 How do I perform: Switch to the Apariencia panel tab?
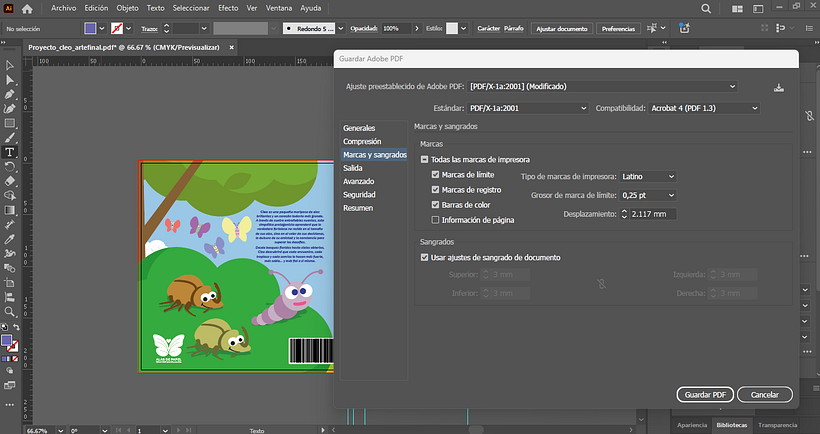(692, 425)
